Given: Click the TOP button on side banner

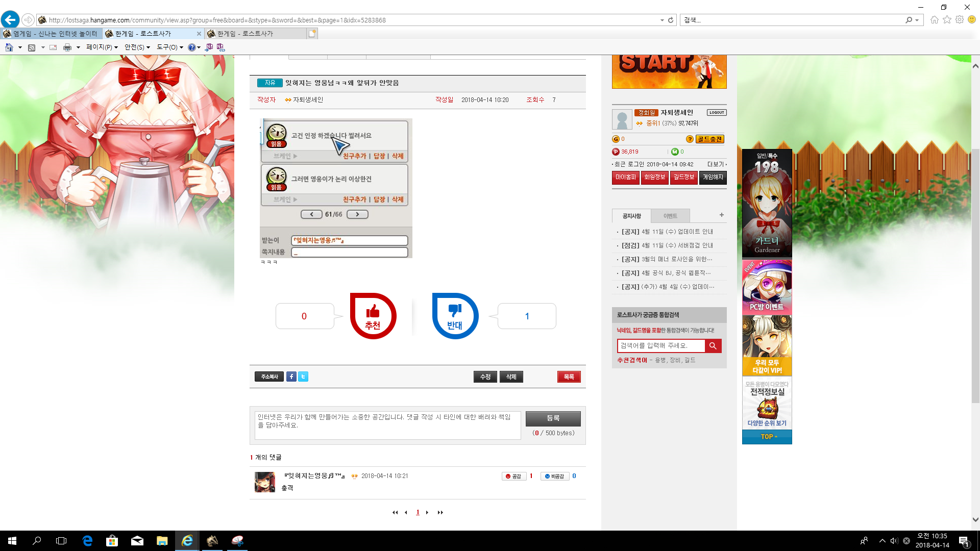Looking at the screenshot, I should [x=767, y=437].
